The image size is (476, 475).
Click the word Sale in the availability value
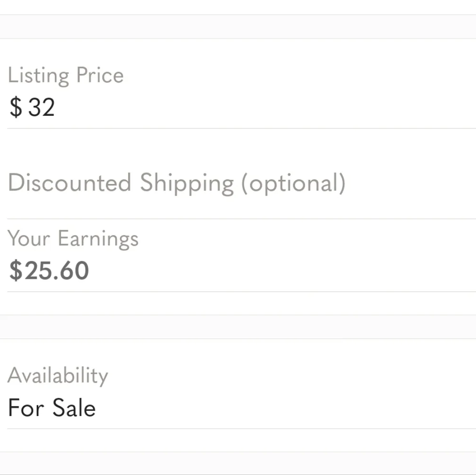pos(74,407)
